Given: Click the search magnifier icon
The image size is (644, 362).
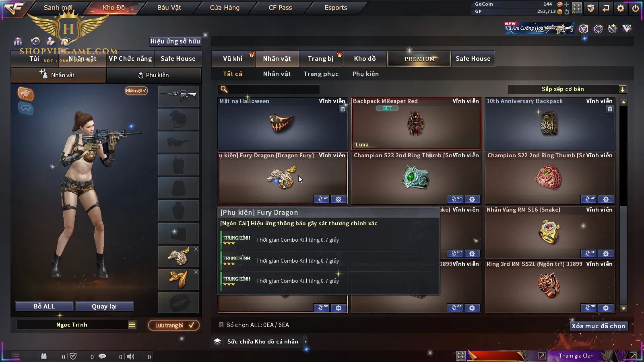Looking at the screenshot, I should tap(224, 89).
